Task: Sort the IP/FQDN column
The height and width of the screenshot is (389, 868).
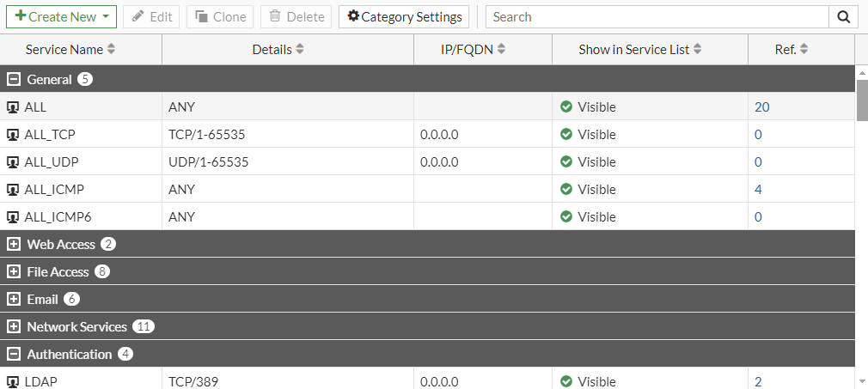Action: pyautogui.click(x=500, y=50)
